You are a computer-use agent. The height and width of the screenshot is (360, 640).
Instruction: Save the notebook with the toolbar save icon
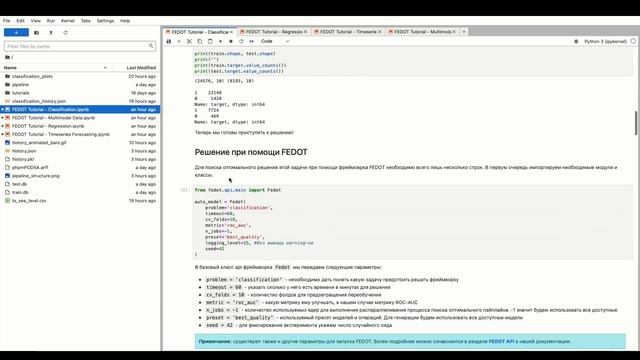click(x=169, y=41)
